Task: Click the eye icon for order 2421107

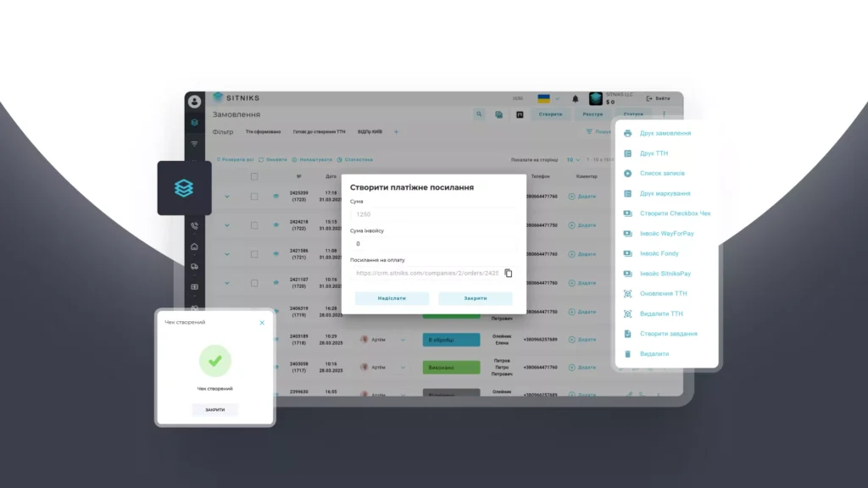Action: pos(275,283)
